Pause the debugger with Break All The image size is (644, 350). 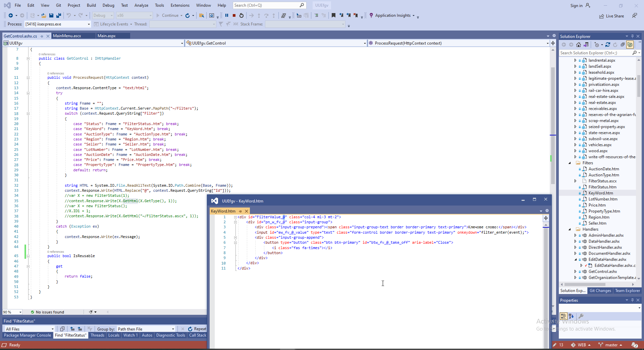click(x=227, y=15)
